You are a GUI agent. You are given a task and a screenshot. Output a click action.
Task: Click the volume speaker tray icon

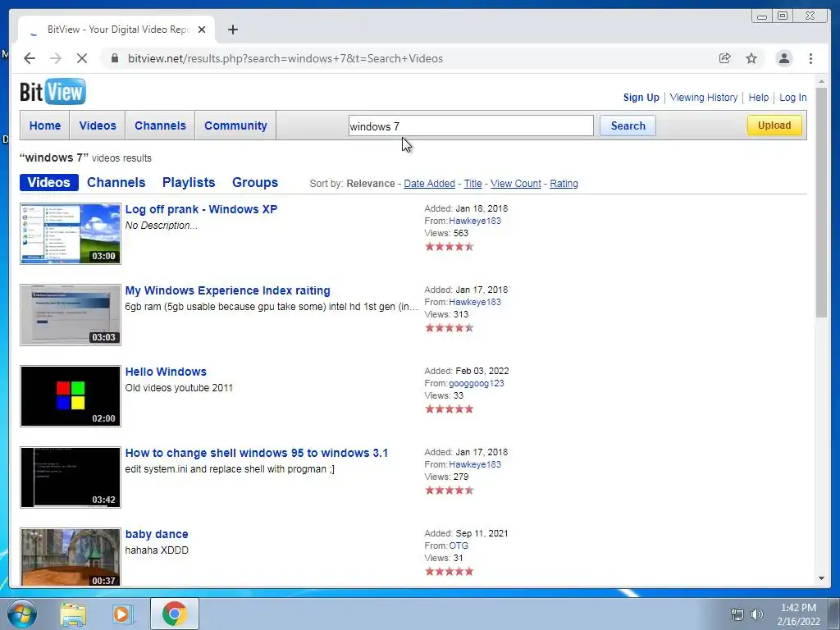point(757,614)
